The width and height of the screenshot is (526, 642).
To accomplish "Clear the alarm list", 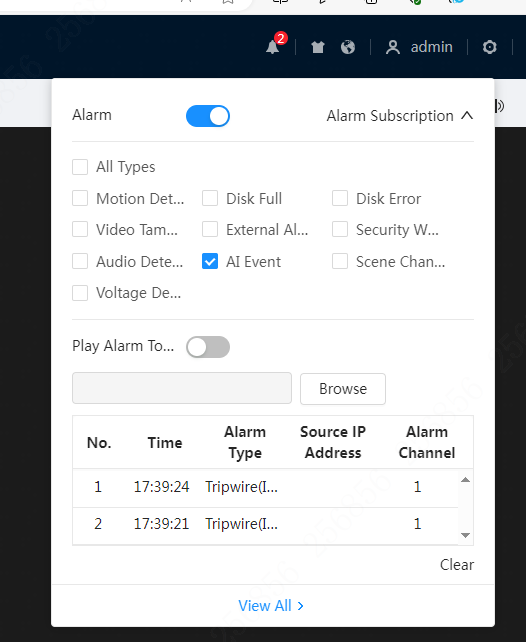I will coord(457,565).
